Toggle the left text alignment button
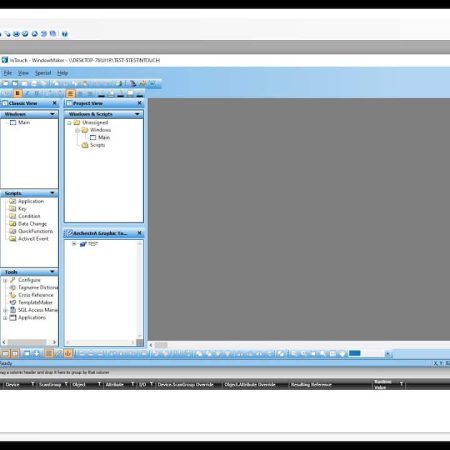This screenshot has width=450, height=450. tap(70, 94)
